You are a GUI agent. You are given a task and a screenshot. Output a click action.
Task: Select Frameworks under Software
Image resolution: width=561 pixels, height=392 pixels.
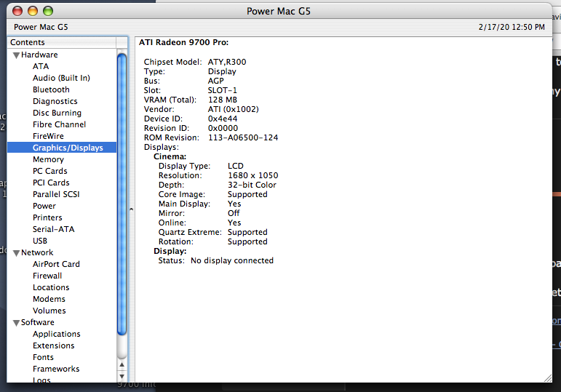[56, 369]
